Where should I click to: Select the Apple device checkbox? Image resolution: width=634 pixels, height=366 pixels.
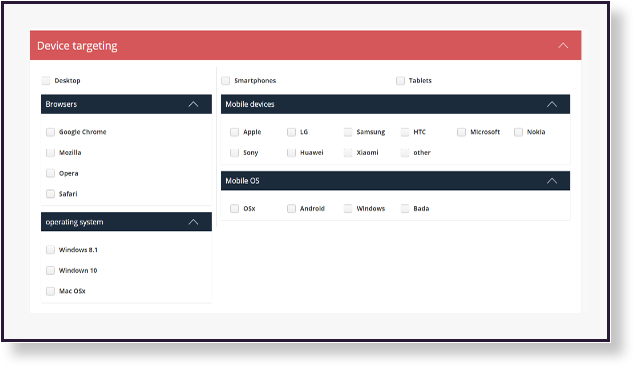point(235,132)
